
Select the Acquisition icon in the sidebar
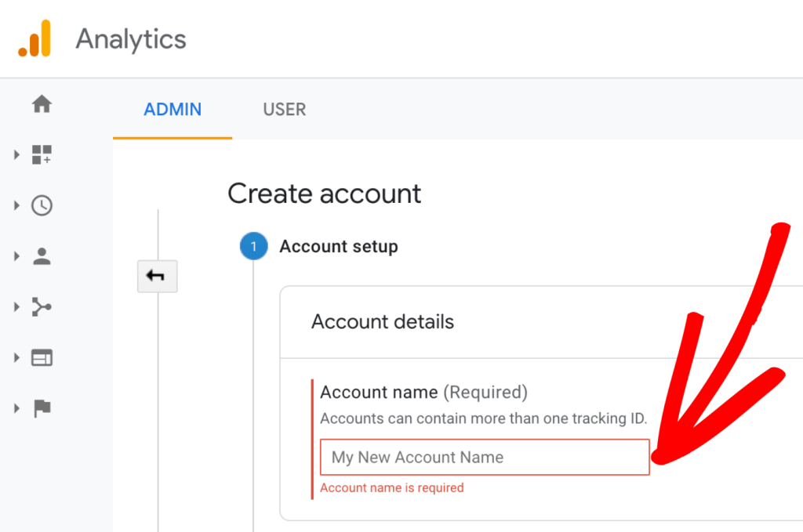(x=41, y=306)
